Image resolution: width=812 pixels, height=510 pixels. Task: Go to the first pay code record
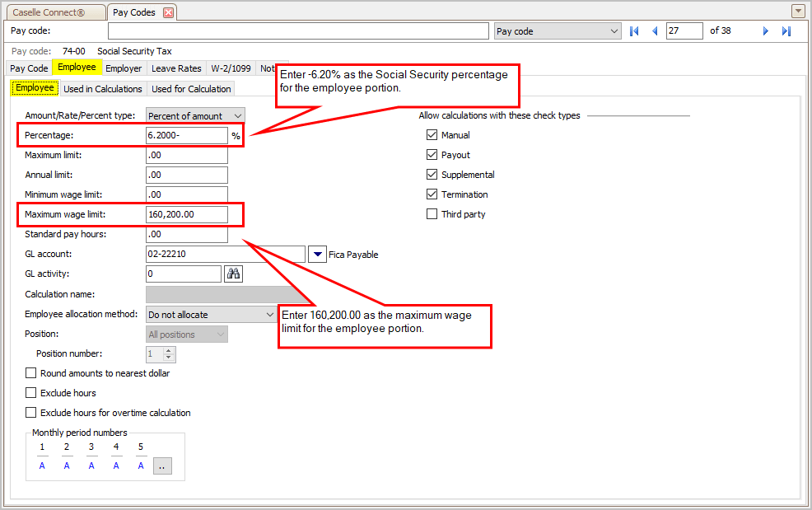pos(634,31)
